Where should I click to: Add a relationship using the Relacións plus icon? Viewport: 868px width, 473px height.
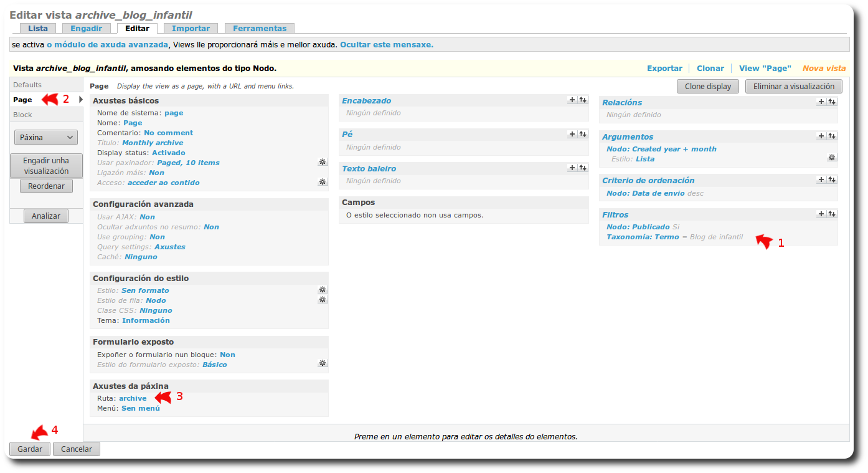point(821,101)
